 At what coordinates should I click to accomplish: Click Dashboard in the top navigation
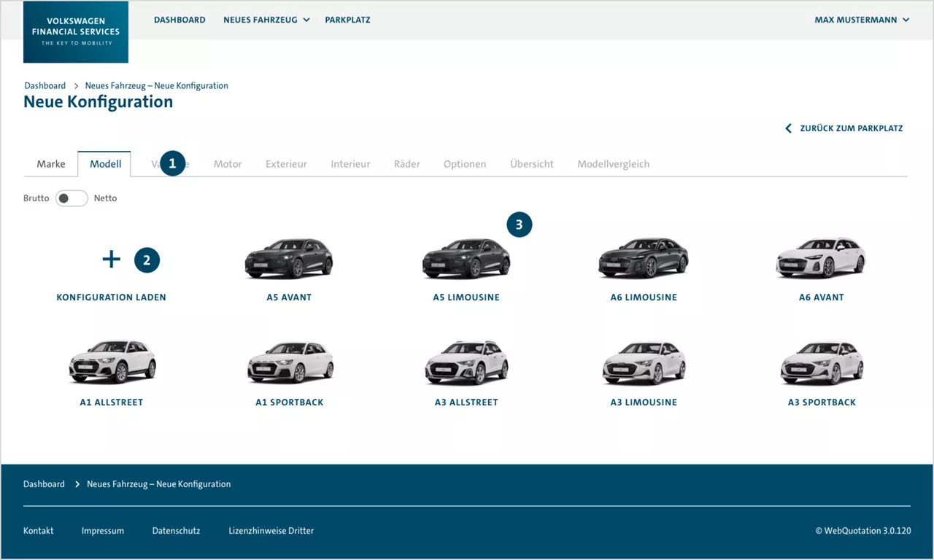[x=180, y=20]
